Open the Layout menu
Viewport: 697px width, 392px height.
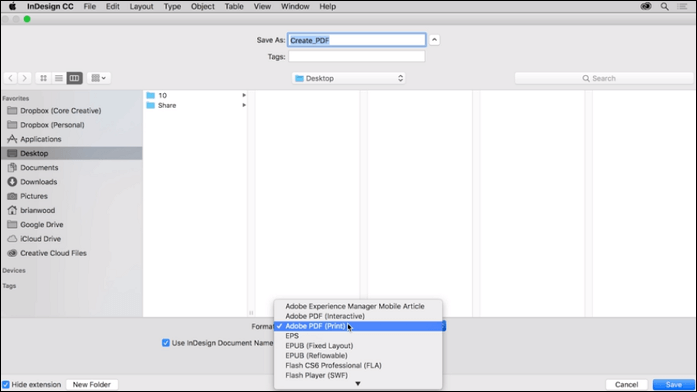141,6
